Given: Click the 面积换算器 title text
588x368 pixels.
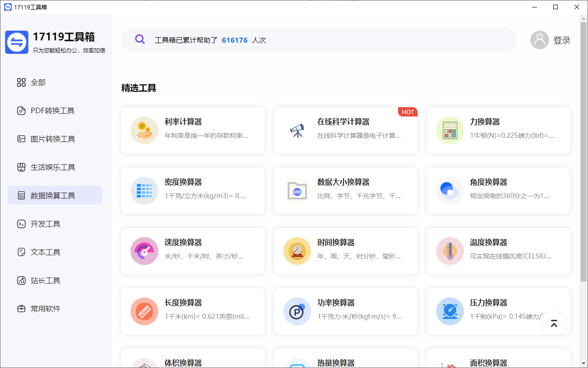Looking at the screenshot, I should (x=489, y=363).
